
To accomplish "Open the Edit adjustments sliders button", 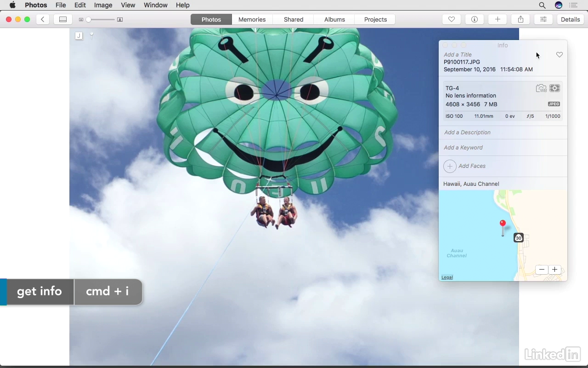I will [543, 19].
